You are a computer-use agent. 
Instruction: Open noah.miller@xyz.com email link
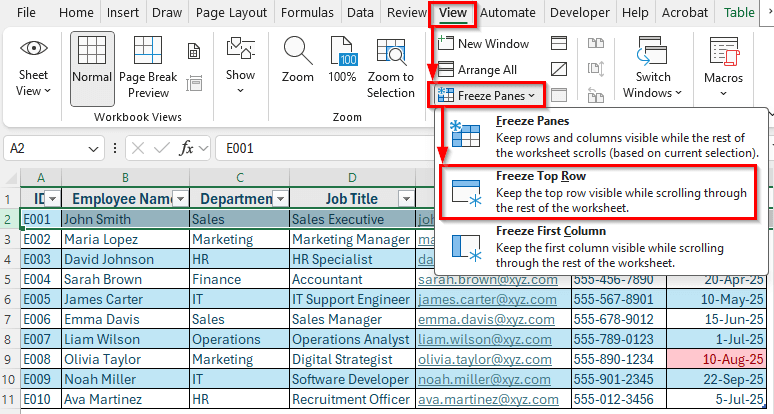pyautogui.click(x=484, y=379)
